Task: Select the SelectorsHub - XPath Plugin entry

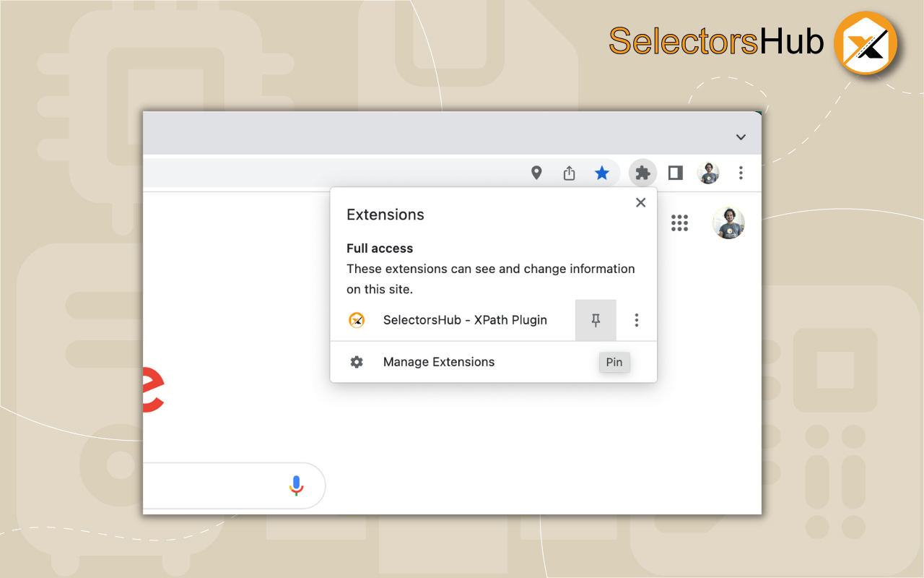Action: 464,319
